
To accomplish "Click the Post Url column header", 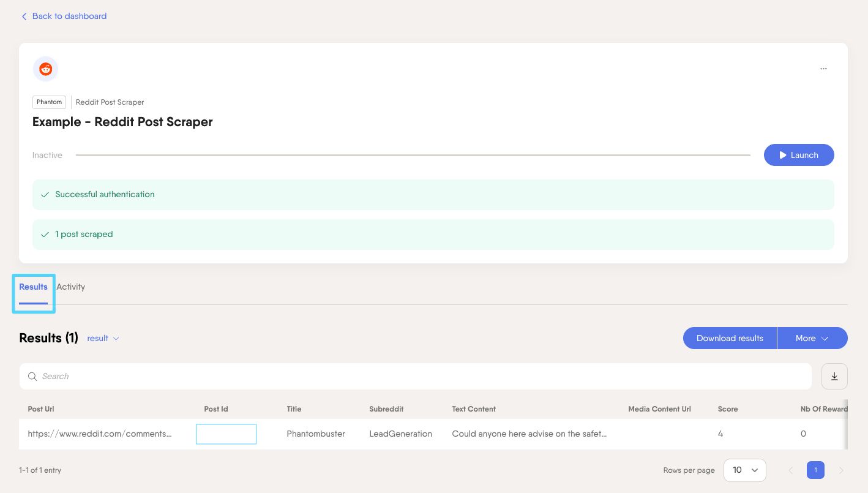I will point(41,409).
